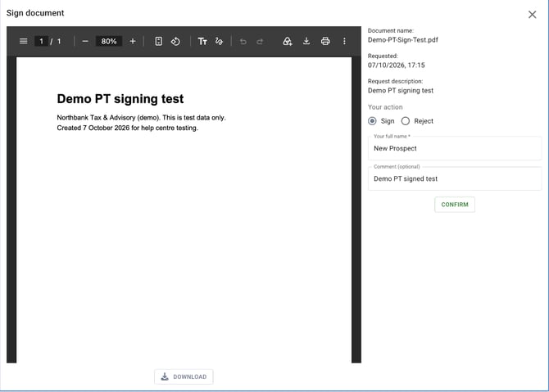
Task: Print the document using printer icon
Action: coord(325,41)
